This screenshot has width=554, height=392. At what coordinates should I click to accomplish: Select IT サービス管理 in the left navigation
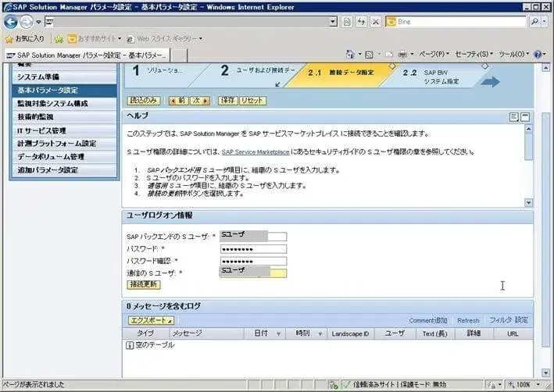[64, 130]
